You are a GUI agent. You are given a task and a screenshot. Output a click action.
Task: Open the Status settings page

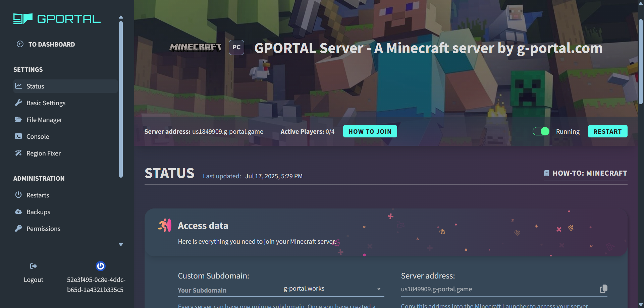coord(65,86)
